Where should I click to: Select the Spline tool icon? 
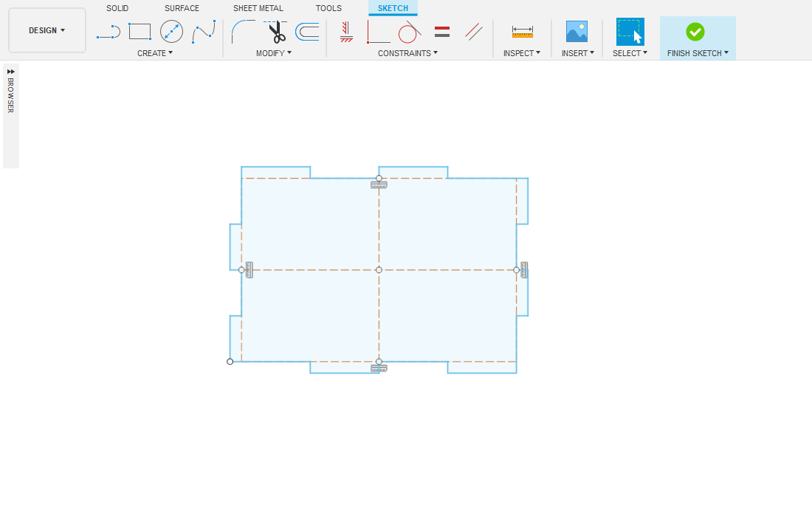(x=204, y=32)
